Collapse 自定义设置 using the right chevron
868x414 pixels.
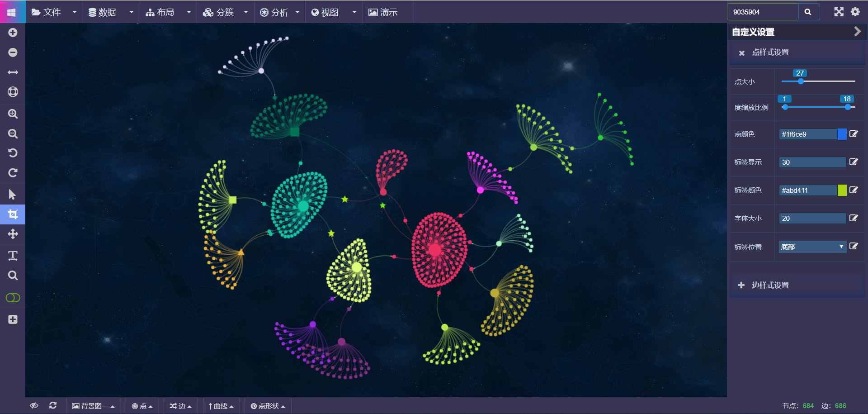click(857, 32)
